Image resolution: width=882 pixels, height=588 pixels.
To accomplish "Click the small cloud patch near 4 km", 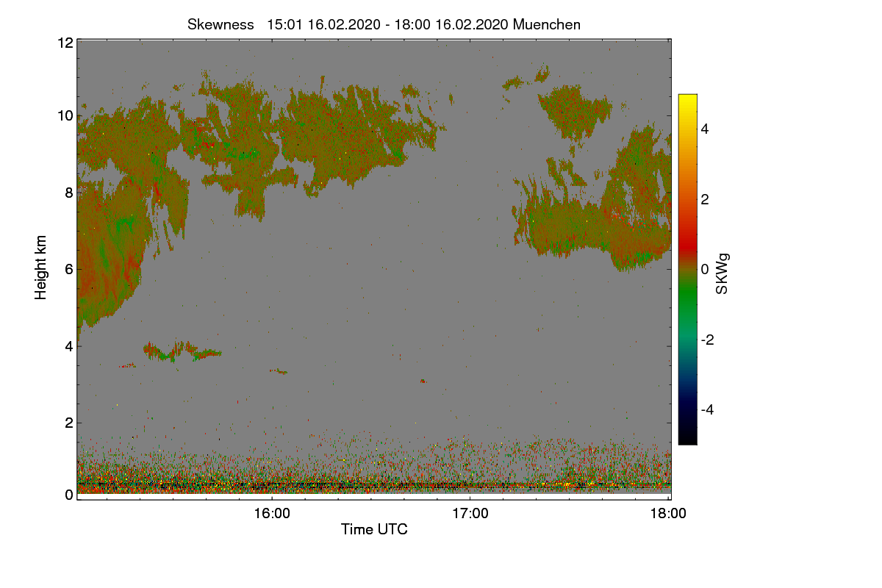I will tap(182, 351).
